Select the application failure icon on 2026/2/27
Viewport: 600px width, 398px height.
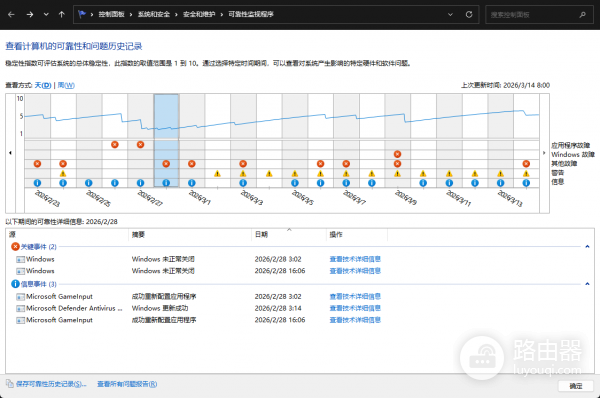point(140,145)
